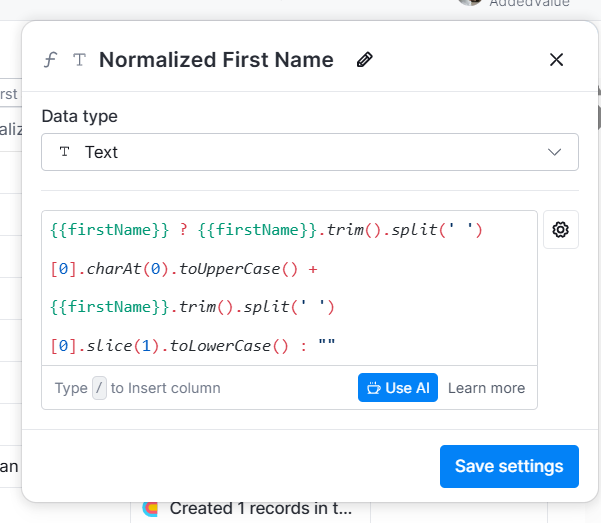Expand the Data type chevron arrow

tap(556, 152)
